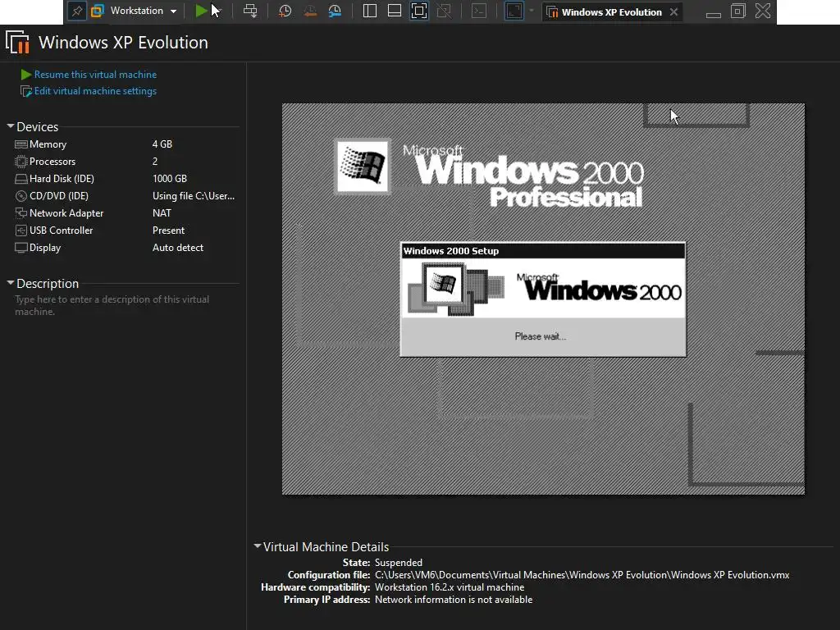Click the 1000 GB disk value

[x=170, y=178]
